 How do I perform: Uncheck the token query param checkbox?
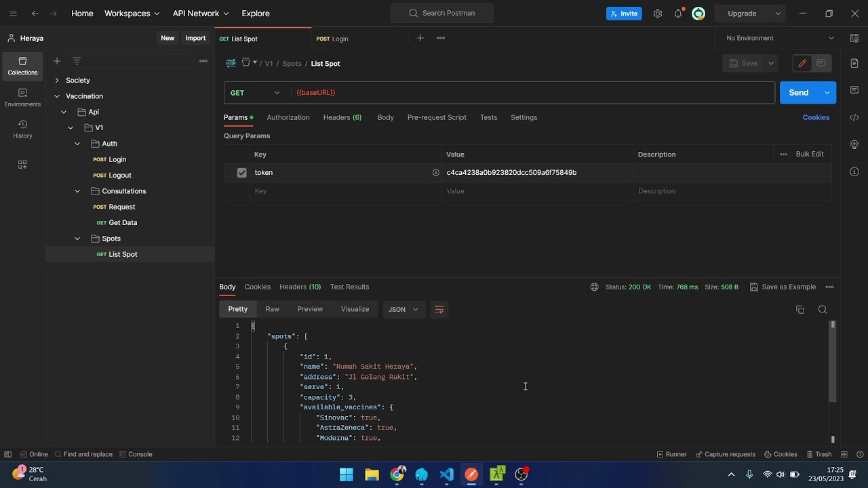(241, 173)
